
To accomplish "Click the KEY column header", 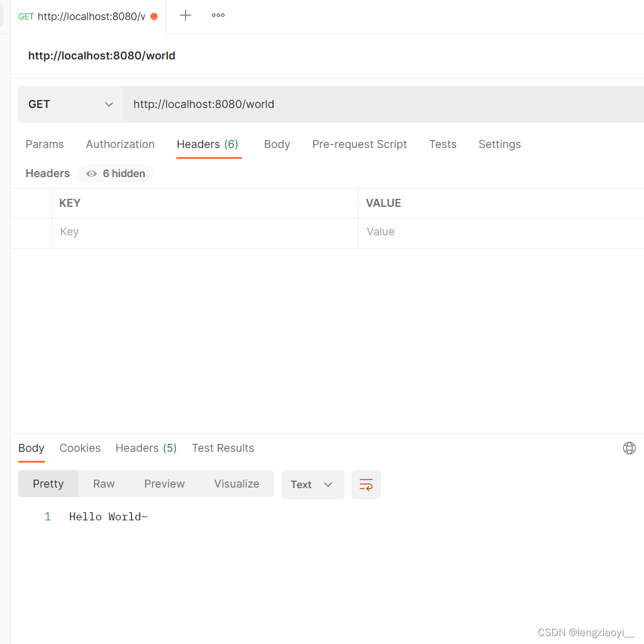I will click(x=70, y=203).
